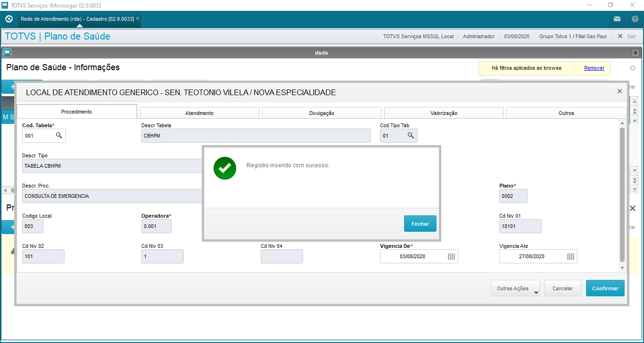The width and height of the screenshot is (644, 343).
Task: Click the TOTVS app icon in the title bar
Action: [x=5, y=5]
